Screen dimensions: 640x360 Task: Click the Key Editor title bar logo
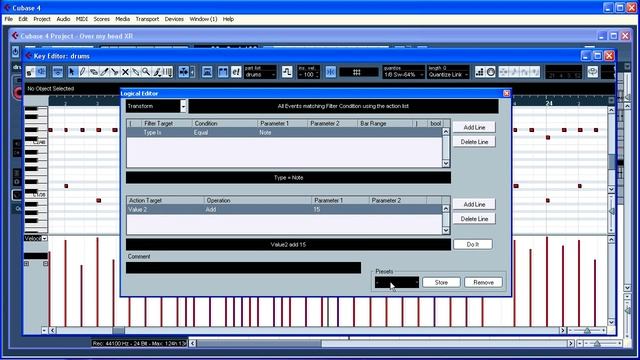click(x=29, y=56)
